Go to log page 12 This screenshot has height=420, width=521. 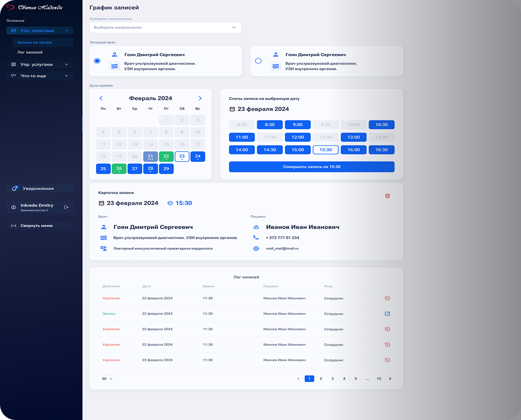coord(379,379)
